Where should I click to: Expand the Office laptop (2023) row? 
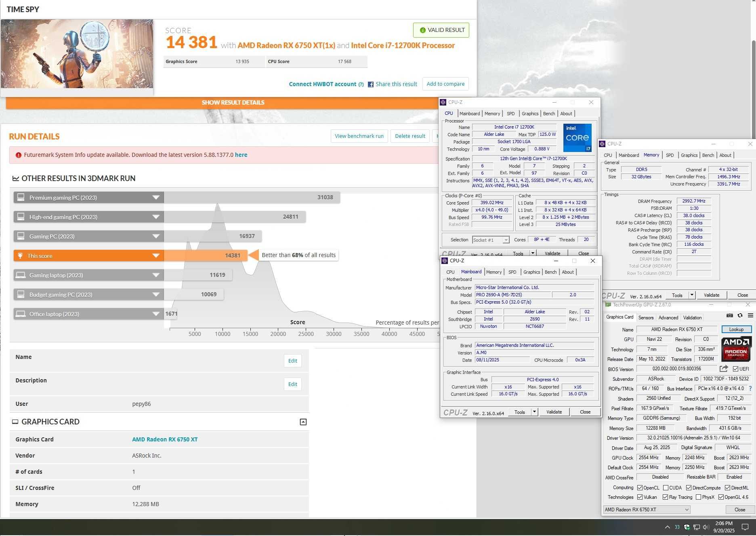[155, 314]
